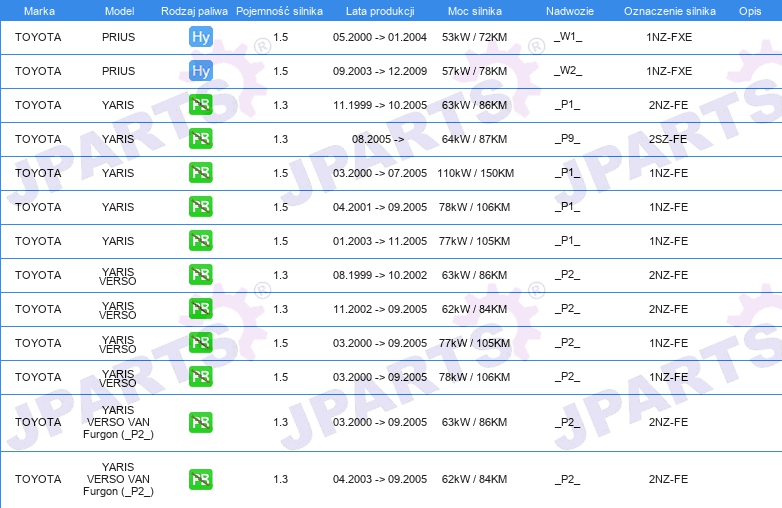782x508 pixels.
Task: Click 78kW / 106KM in the Yaris _P1_ row
Action: [x=474, y=206]
